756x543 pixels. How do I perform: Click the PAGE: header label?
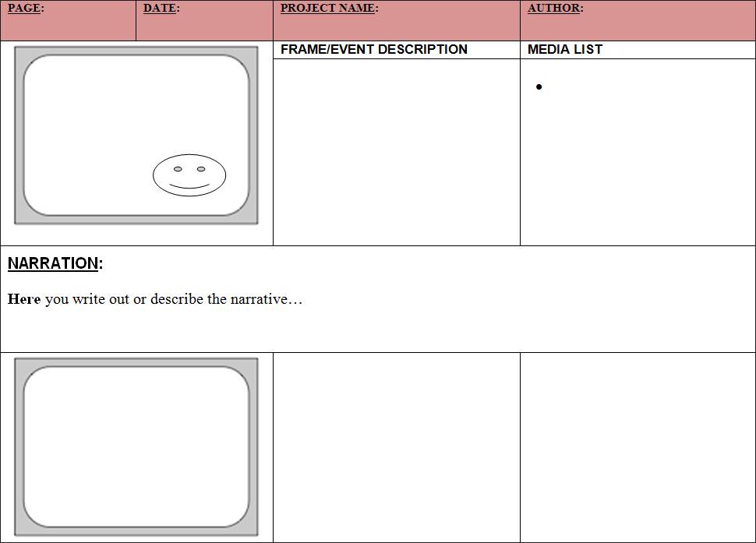point(26,9)
